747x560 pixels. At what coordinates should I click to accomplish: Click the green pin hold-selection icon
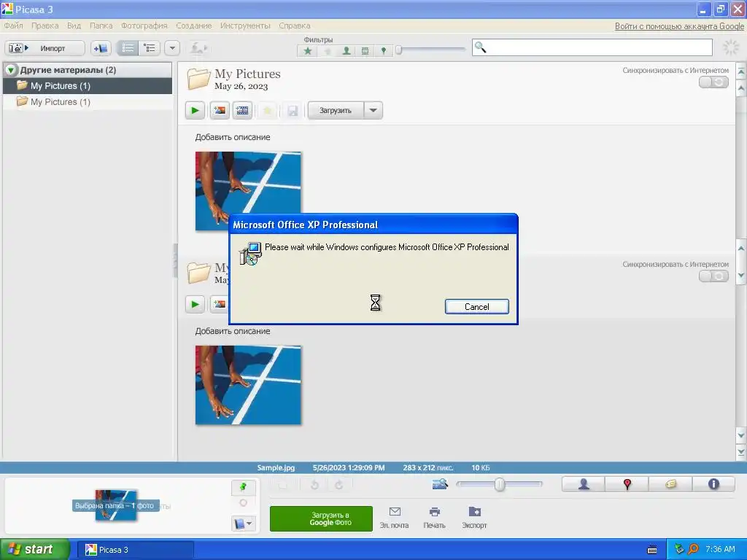(x=244, y=486)
